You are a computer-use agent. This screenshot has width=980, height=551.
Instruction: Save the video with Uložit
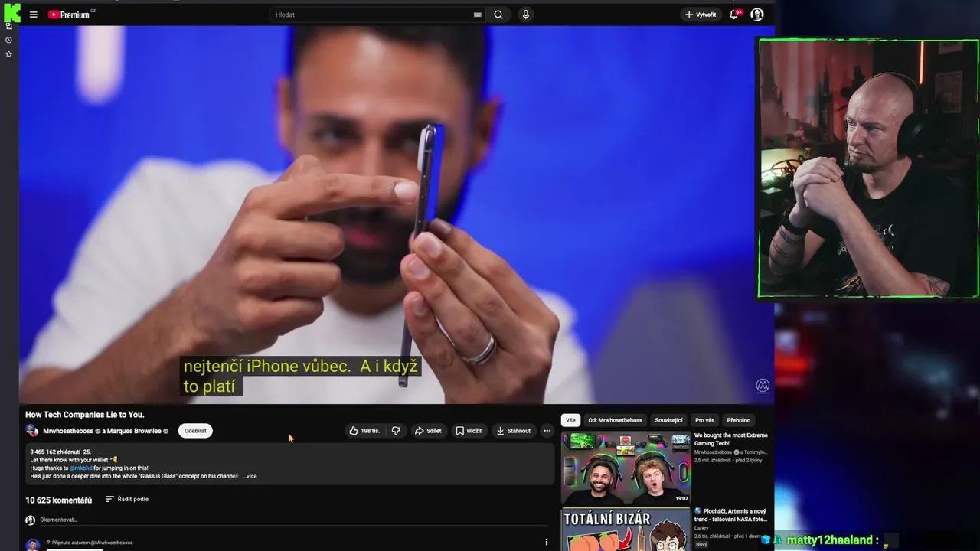click(469, 431)
